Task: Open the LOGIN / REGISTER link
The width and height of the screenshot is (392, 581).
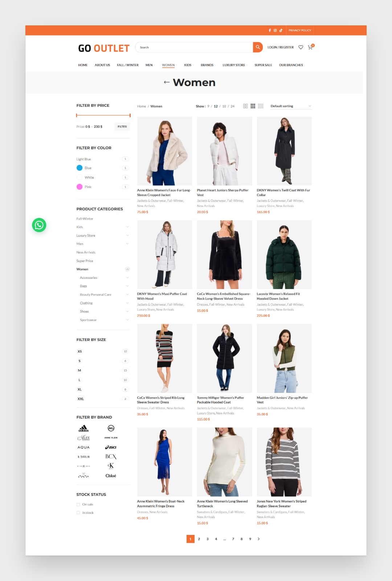Action: [281, 47]
